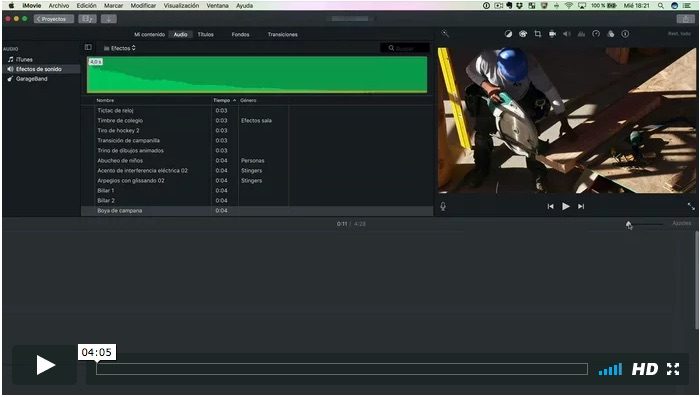Open timeline Ajustes settings
The height and width of the screenshot is (397, 700).
pyautogui.click(x=681, y=223)
